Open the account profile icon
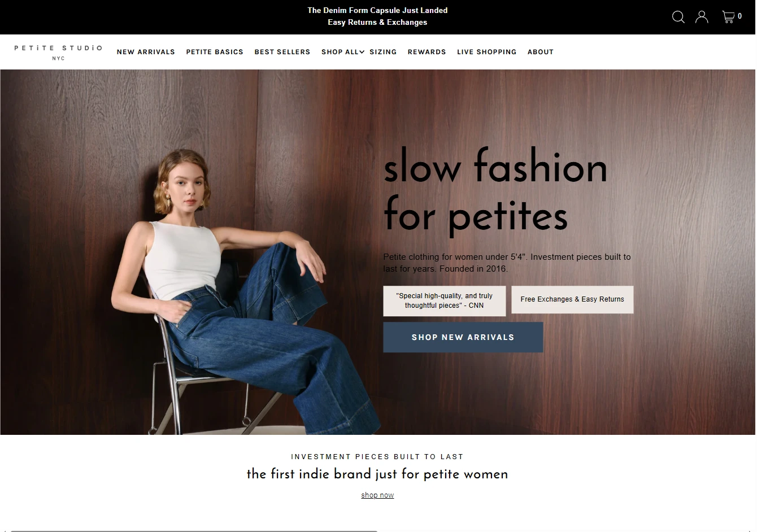Image resolution: width=757 pixels, height=532 pixels. pyautogui.click(x=702, y=17)
